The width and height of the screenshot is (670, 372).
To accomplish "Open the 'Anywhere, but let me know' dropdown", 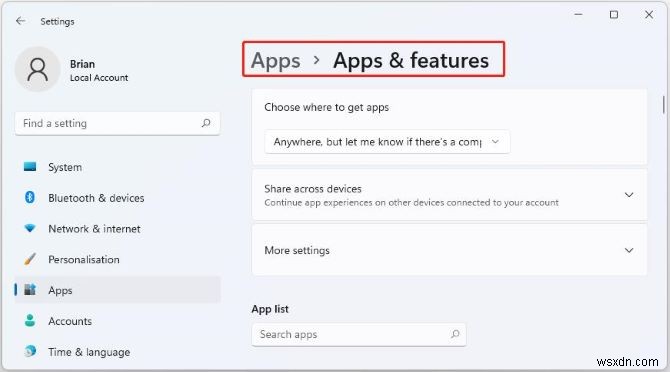I will coord(387,142).
